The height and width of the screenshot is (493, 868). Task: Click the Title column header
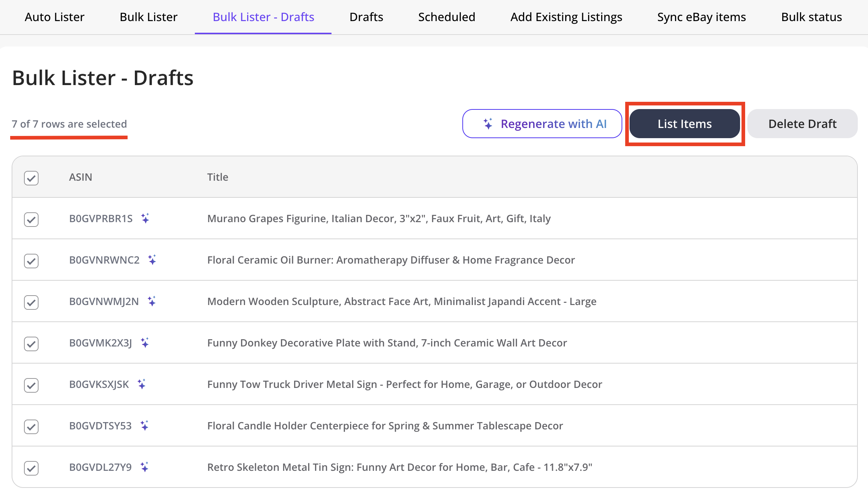217,177
